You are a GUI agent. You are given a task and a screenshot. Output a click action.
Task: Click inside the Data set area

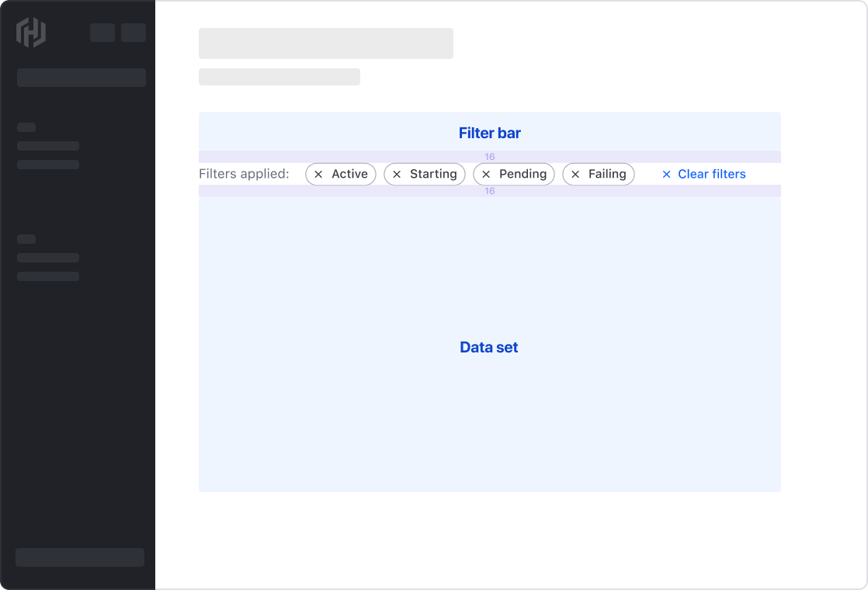click(489, 347)
